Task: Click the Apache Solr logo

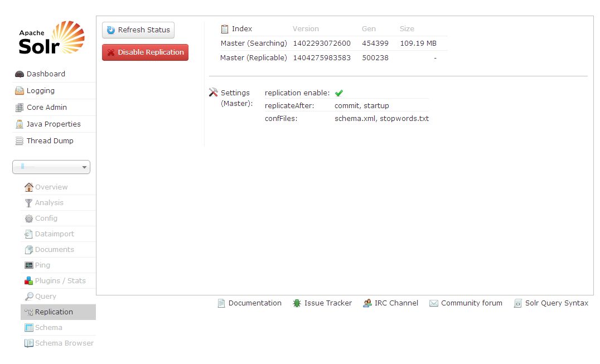Action: (x=51, y=38)
